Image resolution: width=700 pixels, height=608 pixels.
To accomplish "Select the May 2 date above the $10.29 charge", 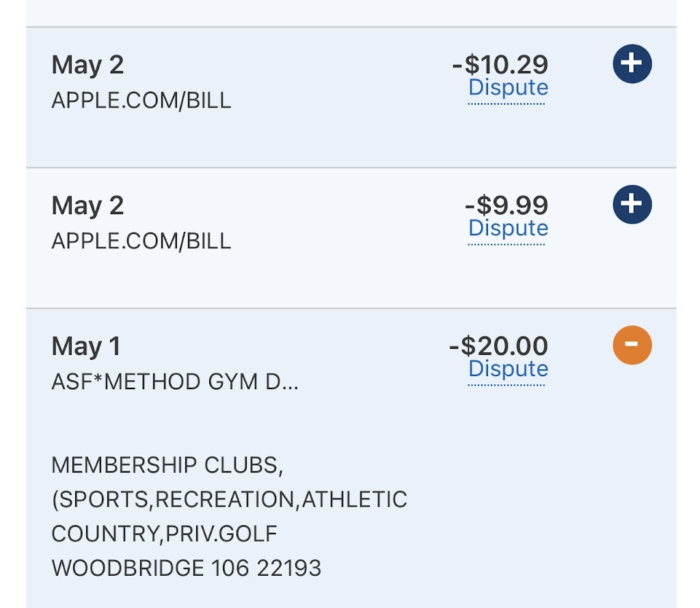I will click(87, 65).
